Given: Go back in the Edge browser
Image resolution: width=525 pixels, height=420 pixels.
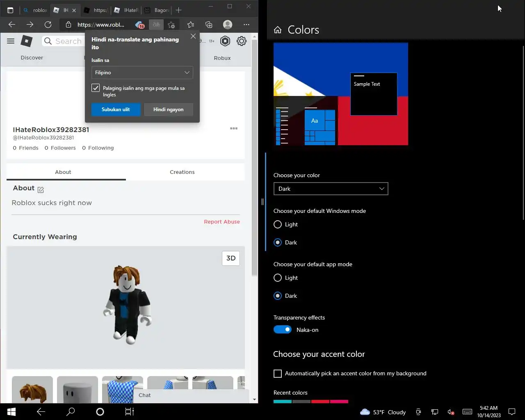Looking at the screenshot, I should tap(12, 25).
